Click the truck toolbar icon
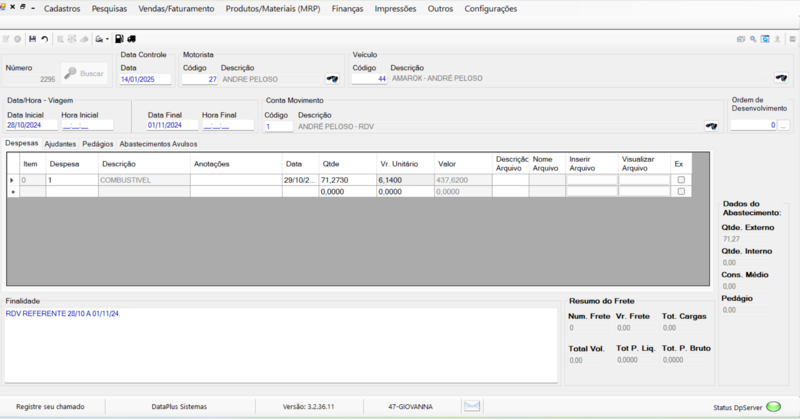The width and height of the screenshot is (800, 419). pyautogui.click(x=132, y=39)
